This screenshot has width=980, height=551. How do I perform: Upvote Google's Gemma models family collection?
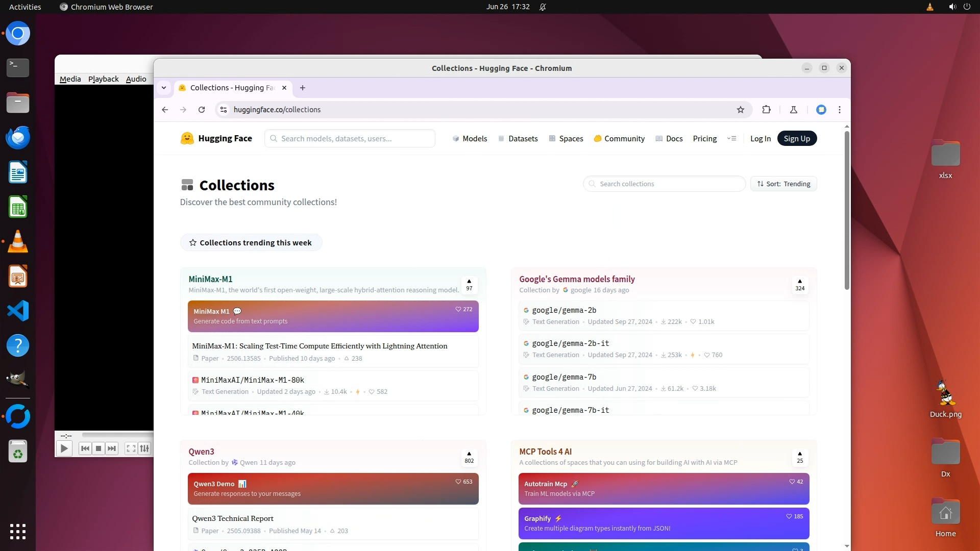click(x=800, y=285)
